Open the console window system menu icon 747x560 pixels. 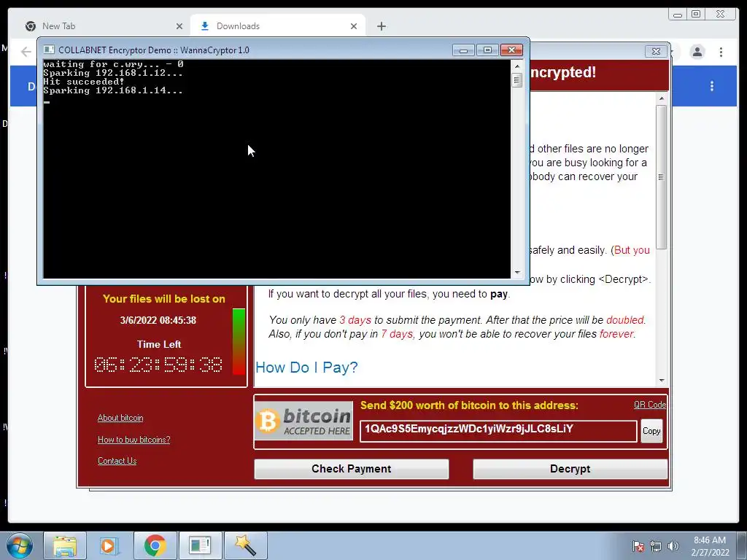pos(49,50)
